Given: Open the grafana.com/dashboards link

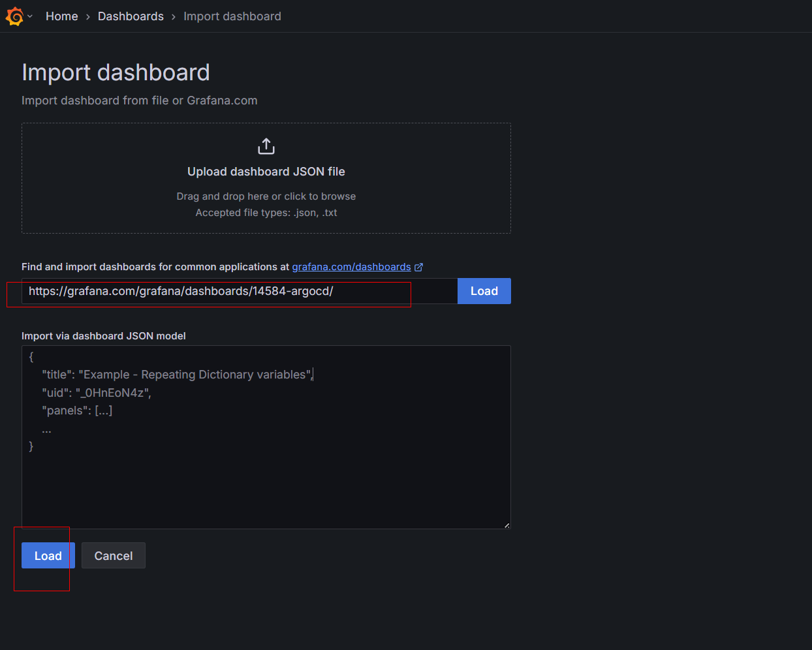Looking at the screenshot, I should point(351,267).
